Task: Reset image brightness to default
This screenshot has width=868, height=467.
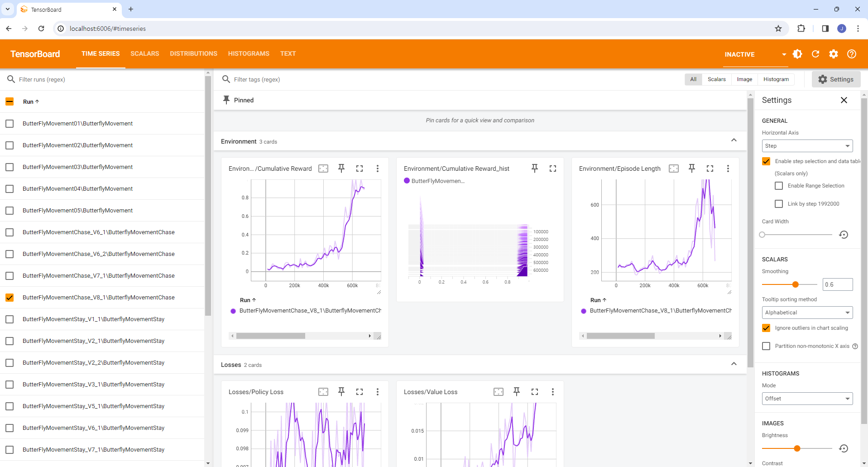Action: 844,448
